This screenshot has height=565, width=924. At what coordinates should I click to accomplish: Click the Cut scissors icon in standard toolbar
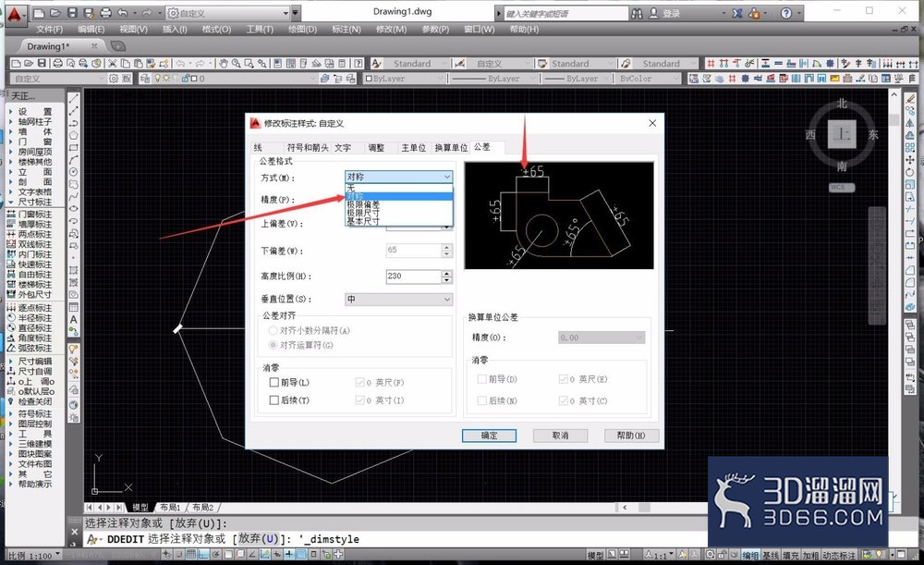(x=113, y=63)
